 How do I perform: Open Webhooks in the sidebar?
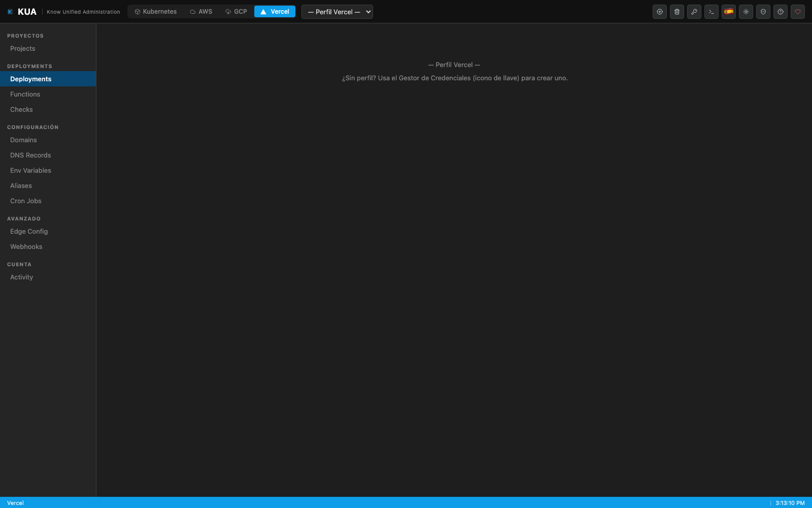(x=48, y=247)
